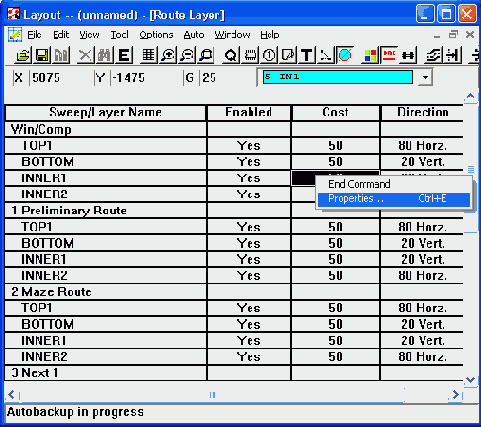Select the Pin tool icon
The image size is (481, 427).
[269, 55]
